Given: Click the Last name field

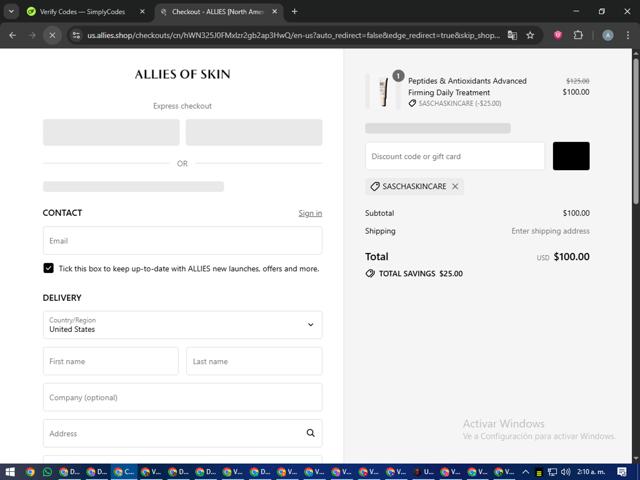Looking at the screenshot, I should (254, 361).
